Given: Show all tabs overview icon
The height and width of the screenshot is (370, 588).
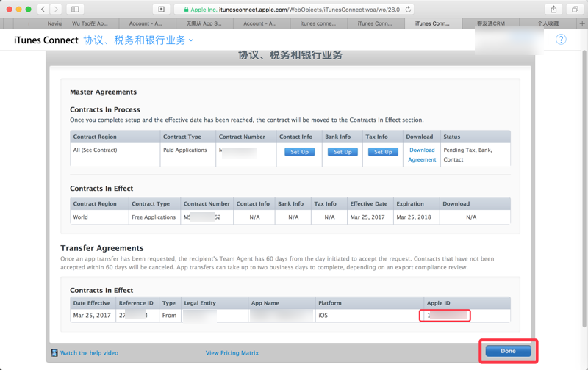Looking at the screenshot, I should pyautogui.click(x=575, y=10).
